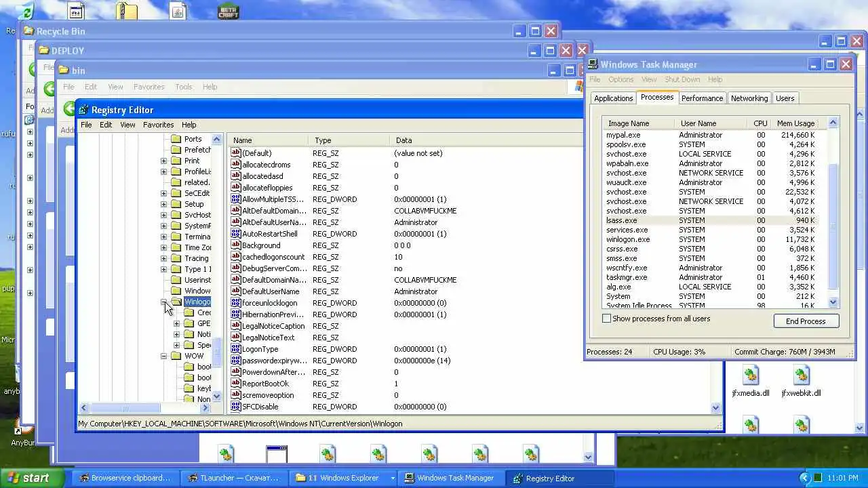Open Registry Editor Edit menu
Viewport: 868px width, 488px height.
click(x=106, y=125)
